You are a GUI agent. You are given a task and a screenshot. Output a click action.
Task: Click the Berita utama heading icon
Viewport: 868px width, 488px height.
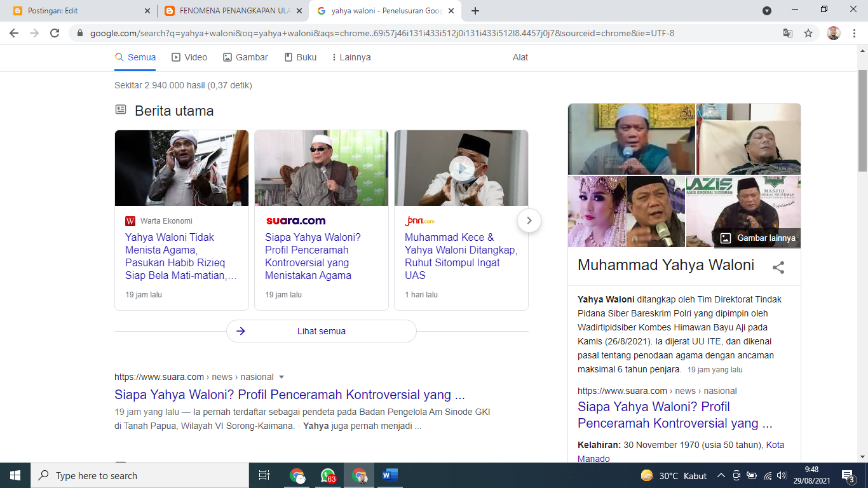click(x=121, y=110)
